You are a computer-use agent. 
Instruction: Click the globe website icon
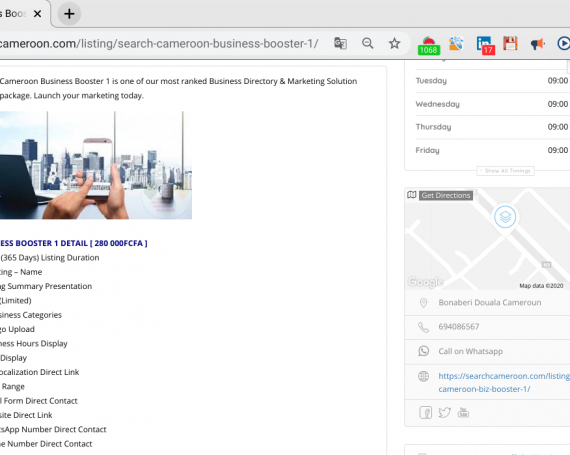[424, 376]
